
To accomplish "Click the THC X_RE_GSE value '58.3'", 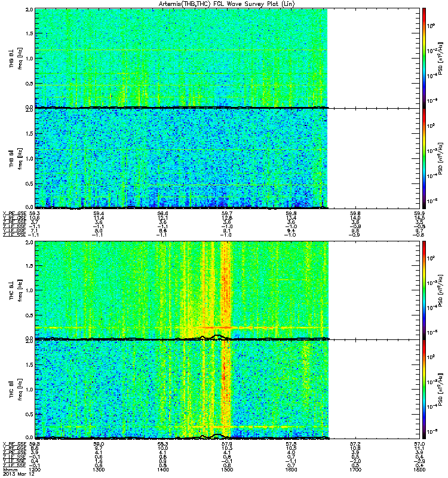I will [x=162, y=444].
